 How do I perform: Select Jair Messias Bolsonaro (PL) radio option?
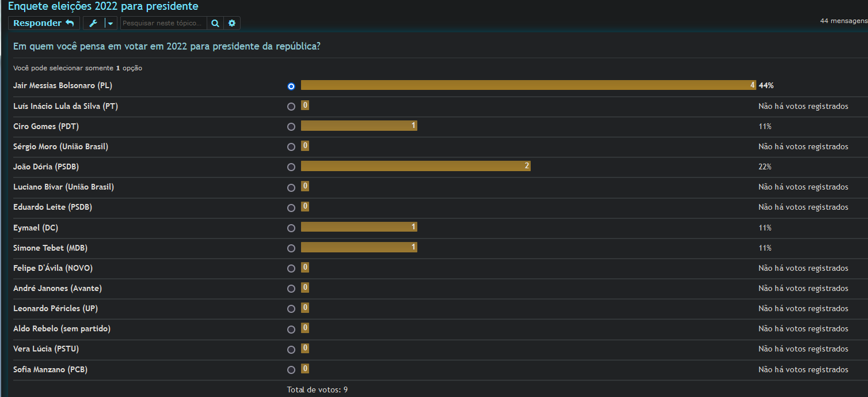pos(291,86)
